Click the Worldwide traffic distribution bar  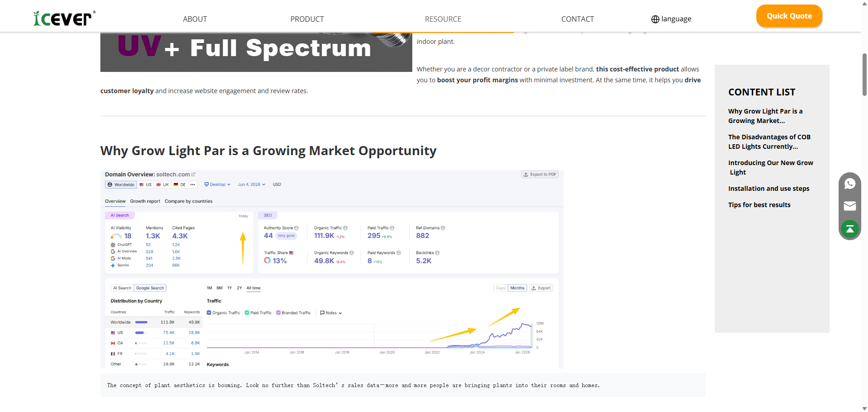[142, 322]
